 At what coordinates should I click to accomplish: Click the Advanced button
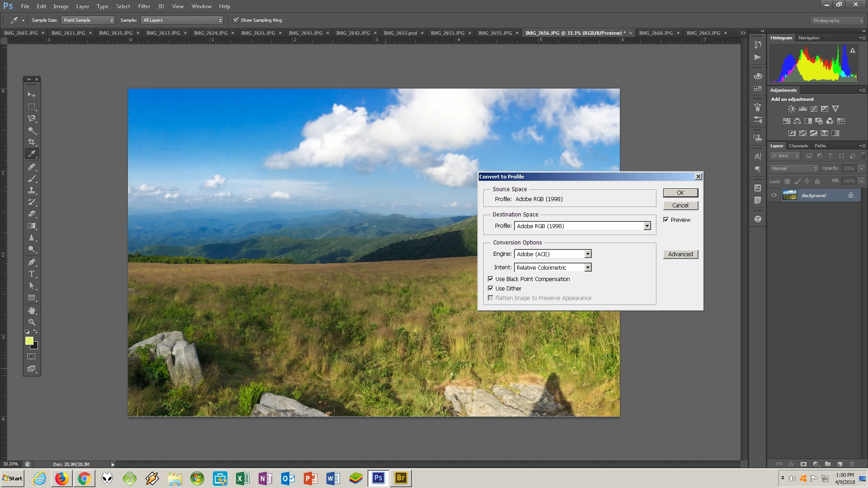click(x=680, y=254)
